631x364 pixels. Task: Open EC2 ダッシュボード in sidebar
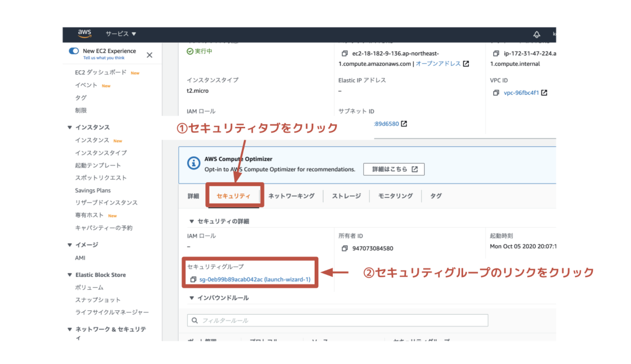click(100, 73)
